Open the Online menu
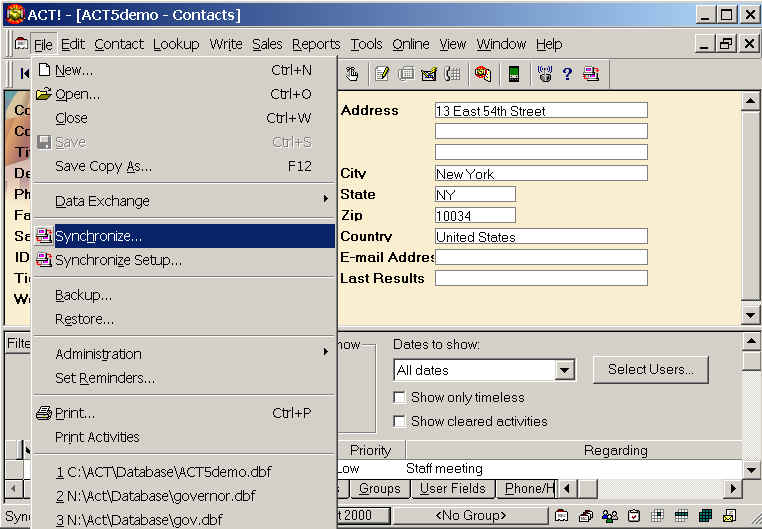The height and width of the screenshot is (529, 762). click(411, 44)
